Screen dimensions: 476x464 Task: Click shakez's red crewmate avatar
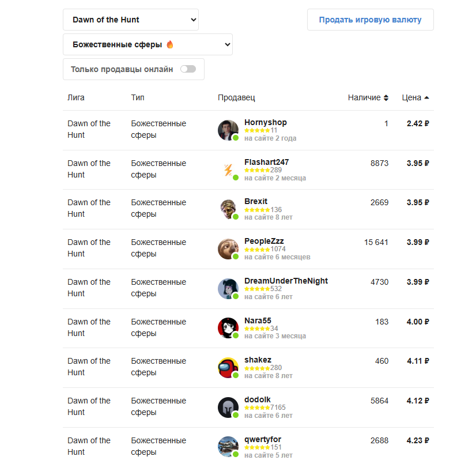click(228, 368)
